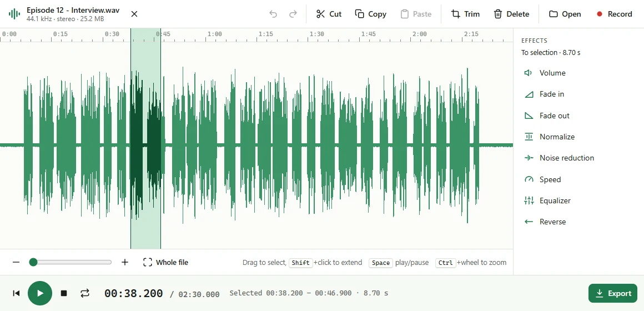Click the 0:15 mark on timeline ruler
This screenshot has height=311, width=644.
tap(61, 34)
